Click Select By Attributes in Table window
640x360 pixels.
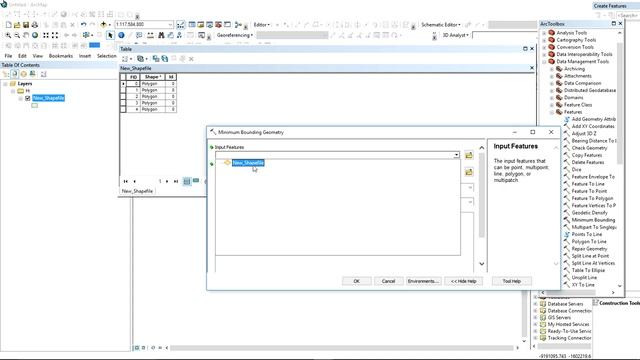pos(156,59)
